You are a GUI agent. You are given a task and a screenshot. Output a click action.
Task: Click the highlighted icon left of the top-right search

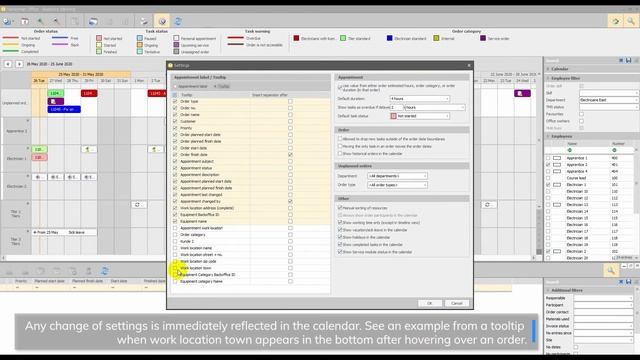616,21
